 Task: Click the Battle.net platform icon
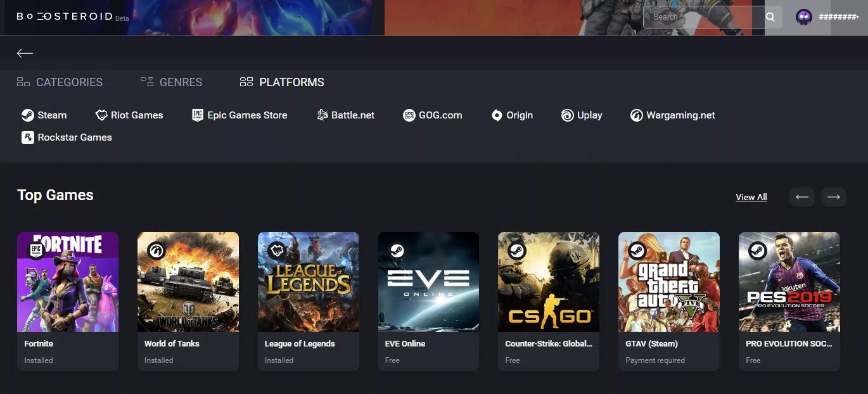[322, 115]
